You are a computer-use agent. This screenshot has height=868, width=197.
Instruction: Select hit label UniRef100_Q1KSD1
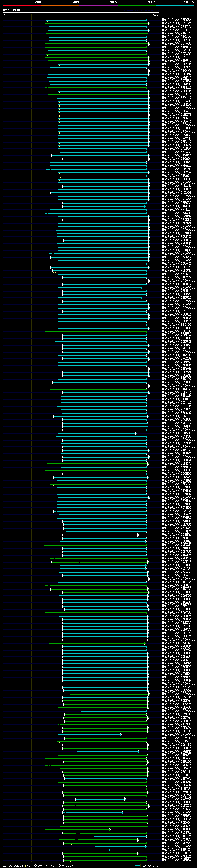pyautogui.click(x=177, y=433)
